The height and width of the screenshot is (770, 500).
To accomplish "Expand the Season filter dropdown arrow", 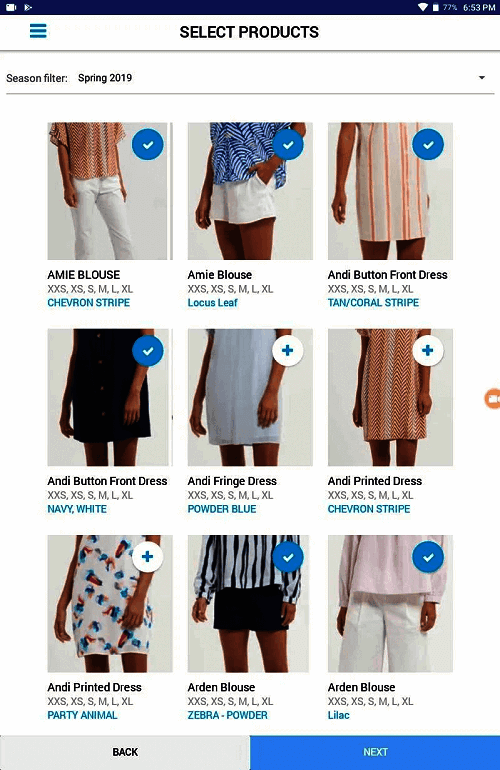I will click(482, 78).
